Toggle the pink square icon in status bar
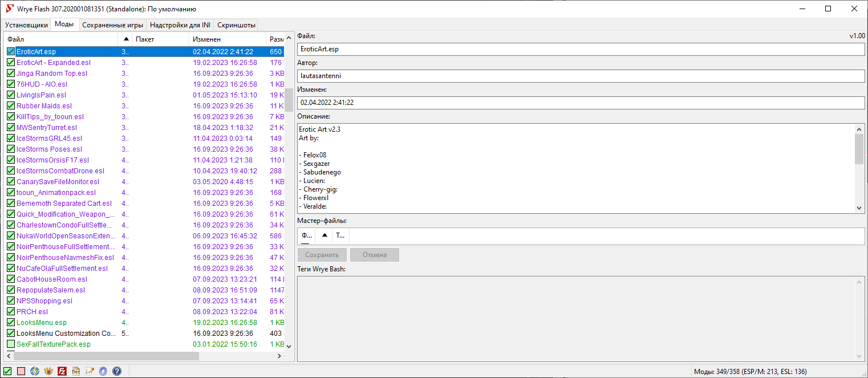The image size is (868, 378). point(21,371)
